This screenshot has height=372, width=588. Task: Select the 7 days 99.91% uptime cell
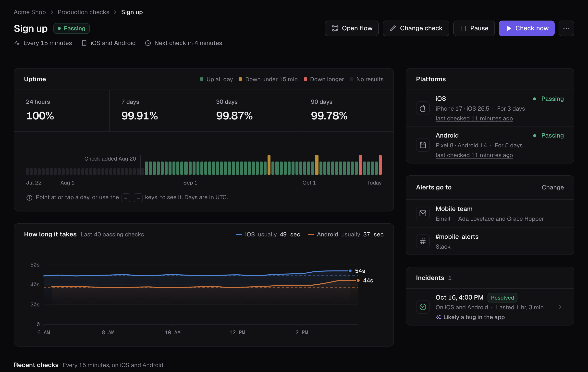pos(157,111)
